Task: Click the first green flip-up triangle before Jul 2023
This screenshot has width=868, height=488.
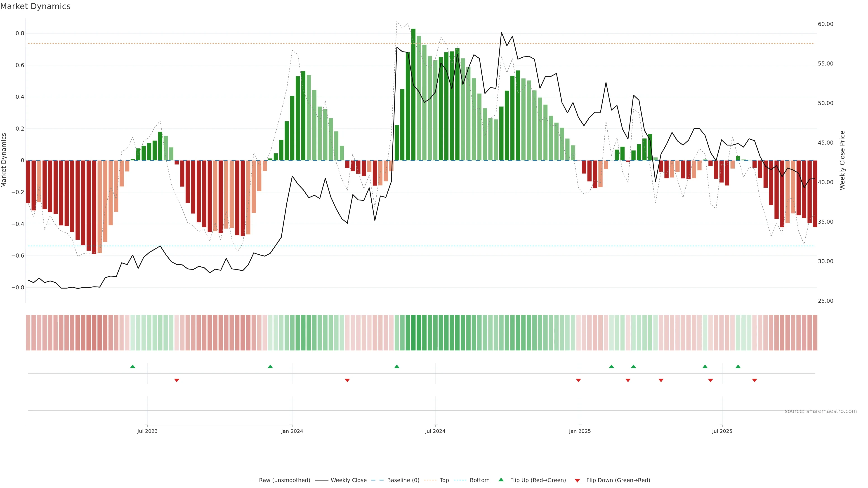Action: point(132,366)
